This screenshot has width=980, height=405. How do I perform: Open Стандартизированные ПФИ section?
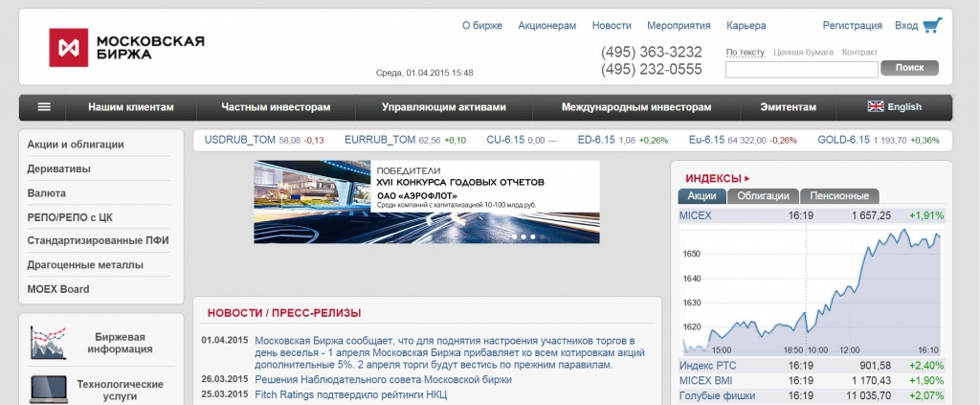[99, 240]
